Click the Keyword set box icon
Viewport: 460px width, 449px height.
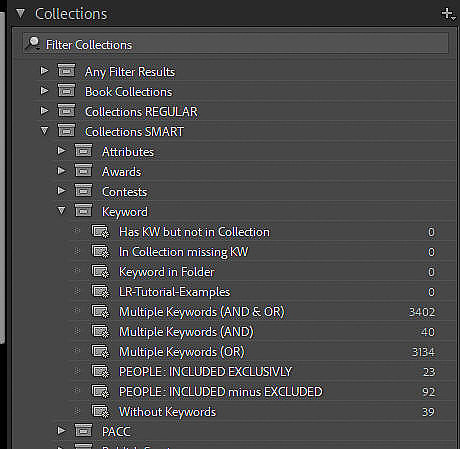(x=83, y=210)
